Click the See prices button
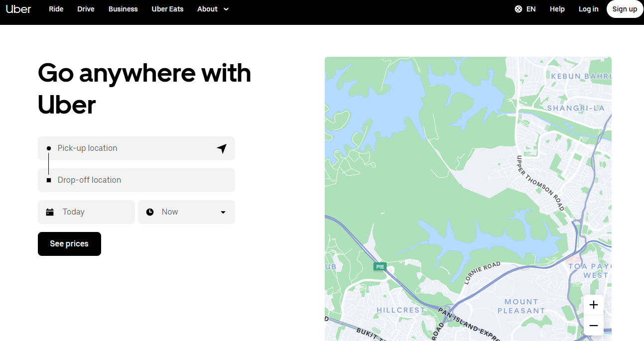Image resolution: width=644 pixels, height=341 pixels. coord(69,244)
